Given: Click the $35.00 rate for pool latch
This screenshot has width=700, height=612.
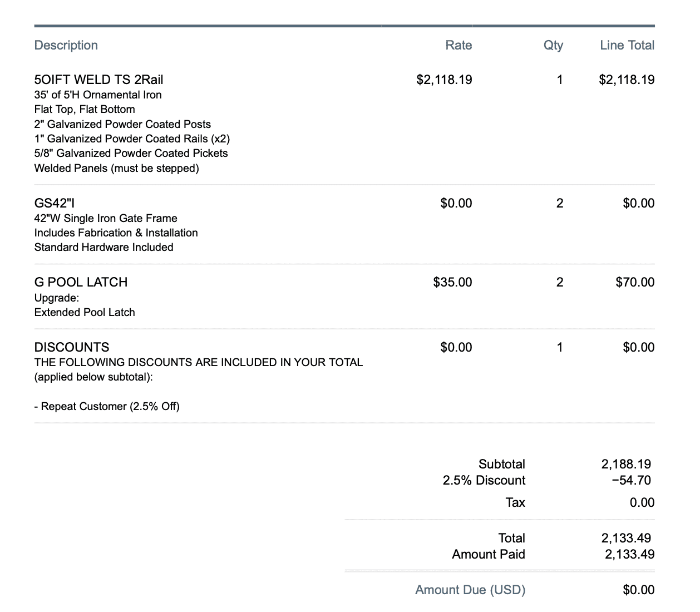Looking at the screenshot, I should tap(452, 282).
